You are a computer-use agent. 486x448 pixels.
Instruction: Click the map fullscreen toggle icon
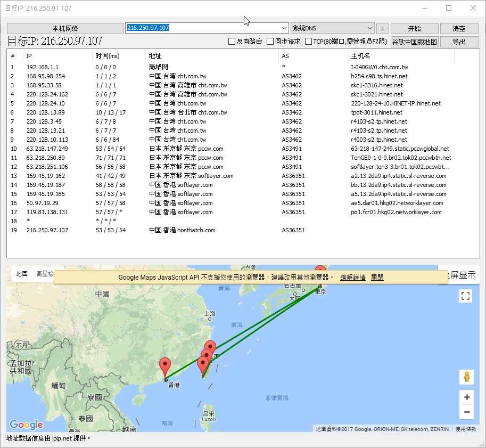tap(465, 296)
